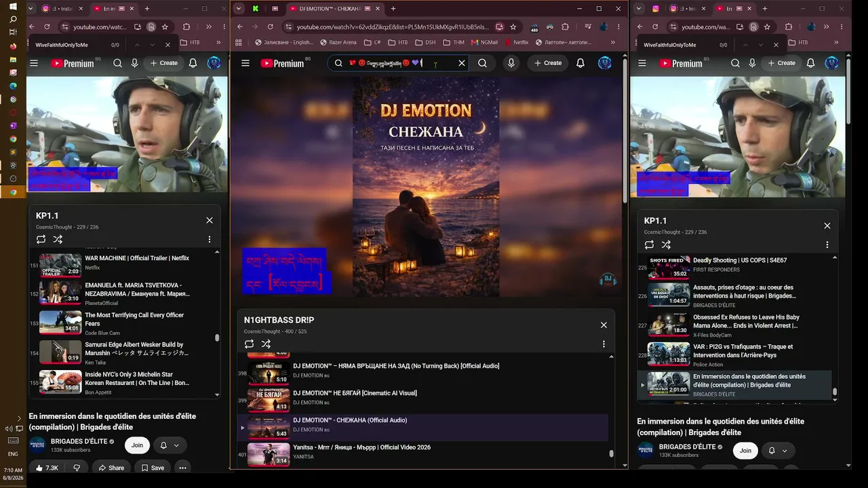Open N1GHTBASS DR!P playlist options menu
The width and height of the screenshot is (868, 488).
[604, 344]
